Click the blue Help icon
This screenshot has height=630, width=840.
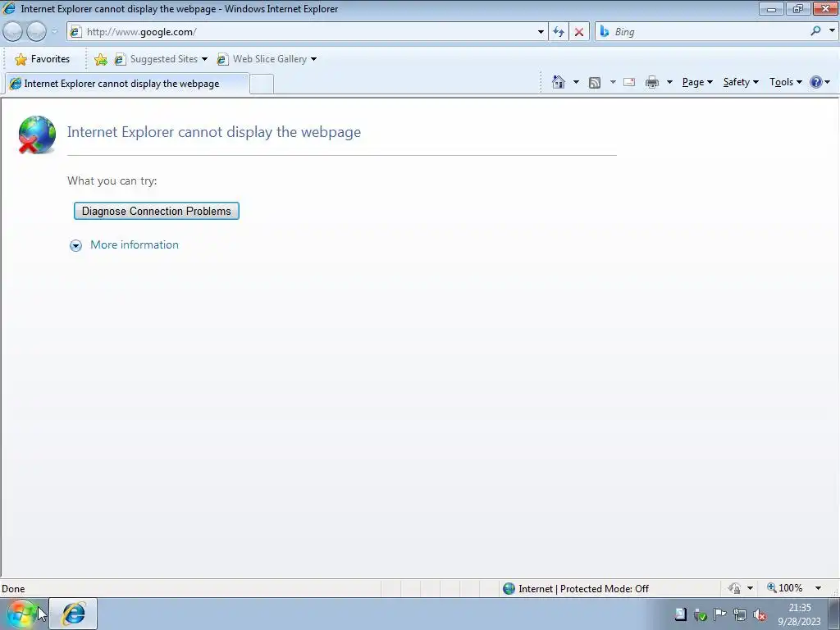815,82
